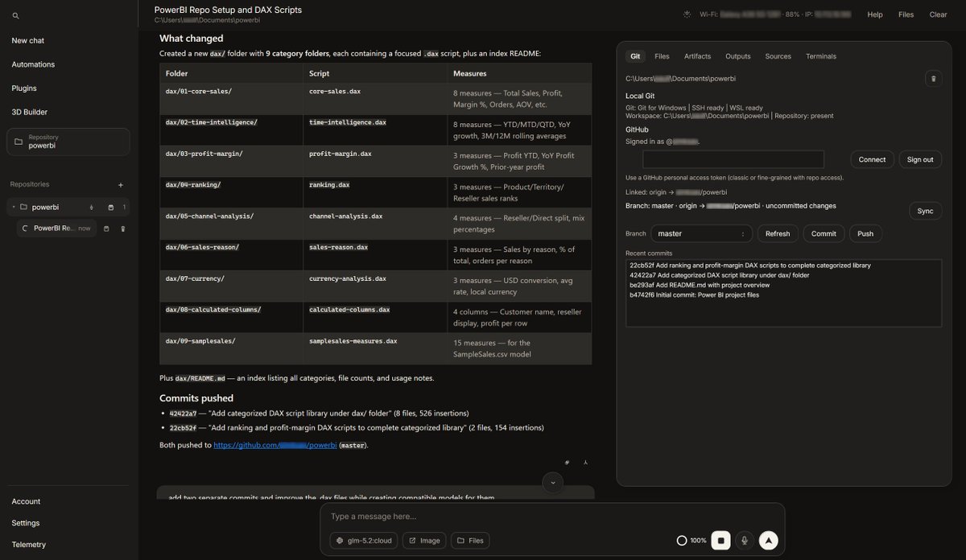
Task: Switch to the Git tab
Action: [x=635, y=56]
